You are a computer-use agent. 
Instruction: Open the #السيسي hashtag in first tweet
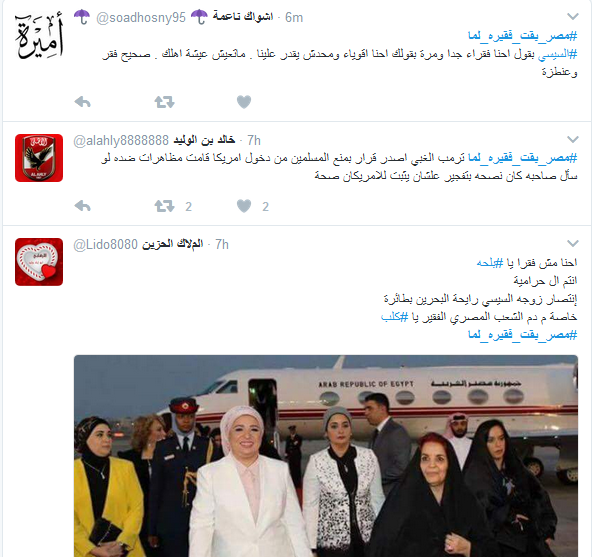coord(557,54)
